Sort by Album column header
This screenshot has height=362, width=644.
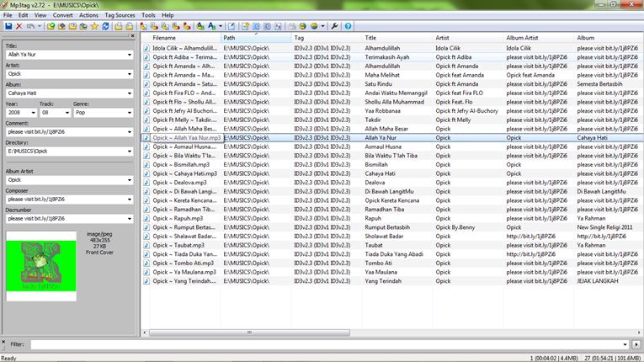coord(609,38)
